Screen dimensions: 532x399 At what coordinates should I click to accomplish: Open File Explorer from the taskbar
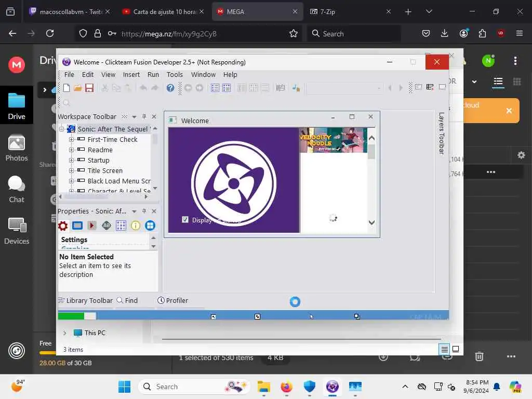[x=263, y=387]
